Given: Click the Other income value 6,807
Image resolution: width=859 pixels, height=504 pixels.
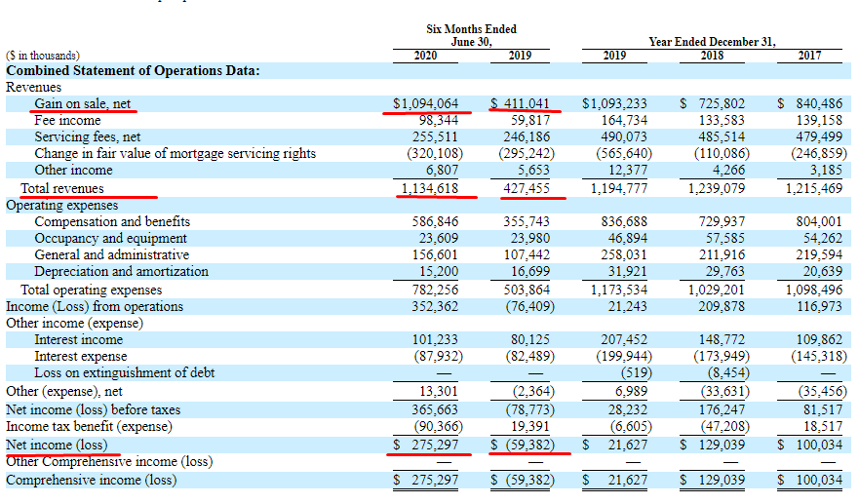Looking at the screenshot, I should pyautogui.click(x=442, y=170).
